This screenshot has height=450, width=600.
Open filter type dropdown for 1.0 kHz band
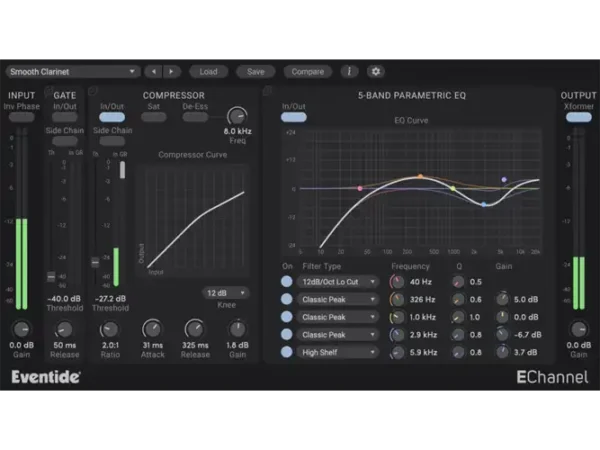338,317
